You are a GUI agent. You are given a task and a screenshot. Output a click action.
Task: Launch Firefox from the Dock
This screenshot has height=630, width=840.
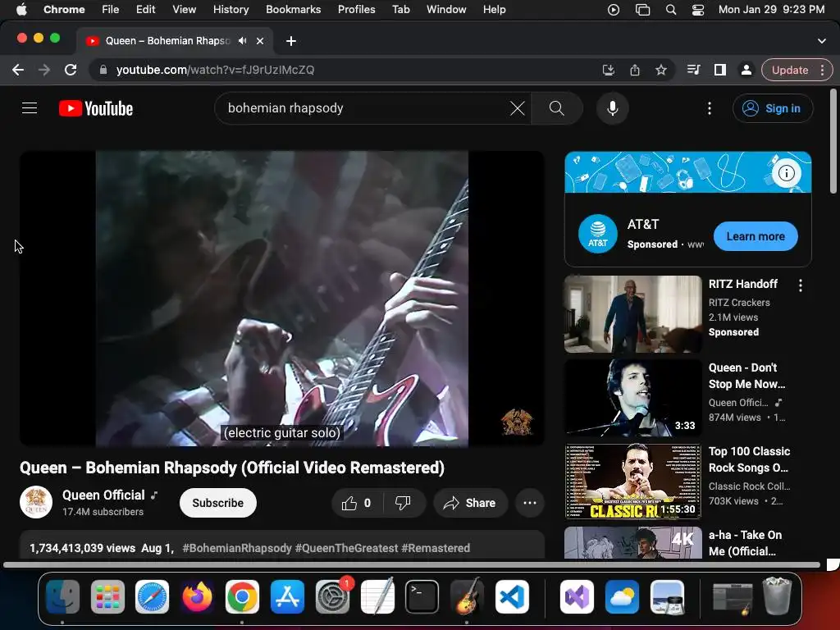[197, 596]
